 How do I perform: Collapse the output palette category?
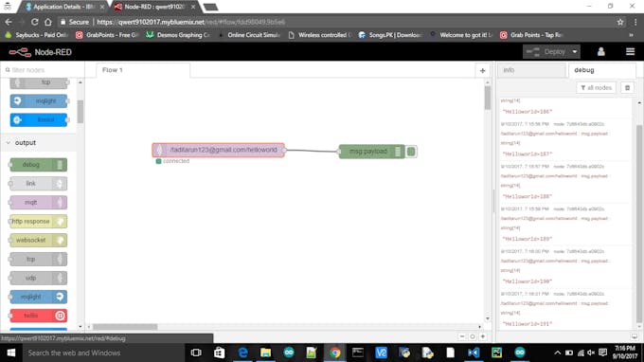[9, 142]
